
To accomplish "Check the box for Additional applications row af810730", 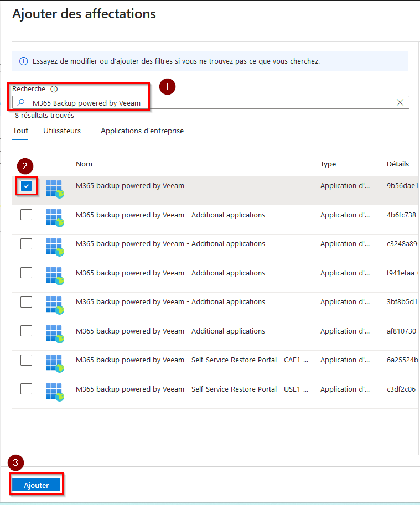I will pos(26,331).
